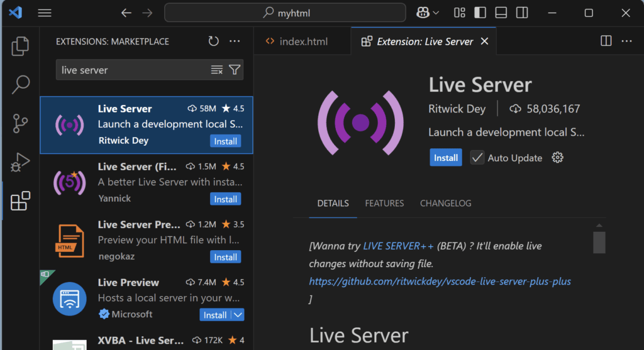The image size is (644, 350).
Task: Click the Microsoft verified publisher badge
Action: click(x=104, y=314)
